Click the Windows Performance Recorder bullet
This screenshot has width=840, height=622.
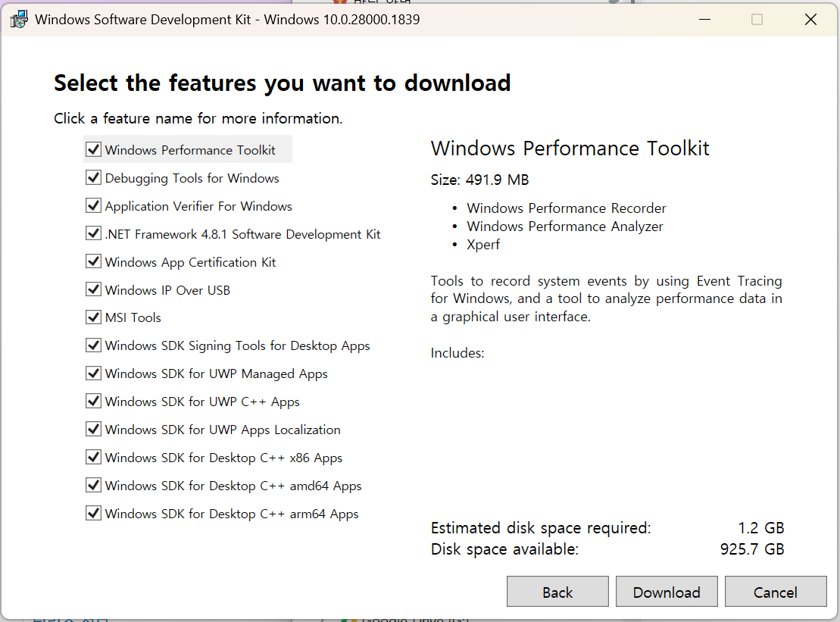click(x=567, y=208)
